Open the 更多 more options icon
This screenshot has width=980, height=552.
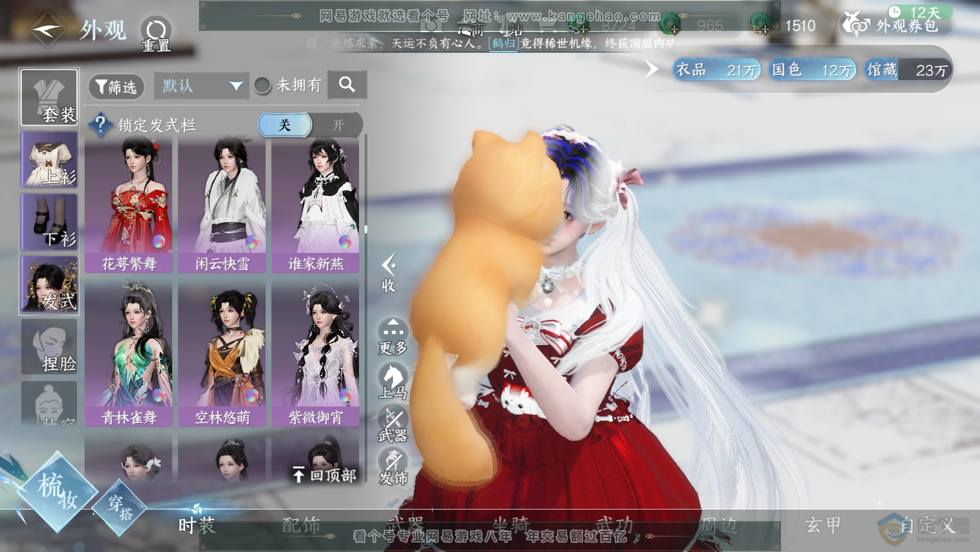393,337
